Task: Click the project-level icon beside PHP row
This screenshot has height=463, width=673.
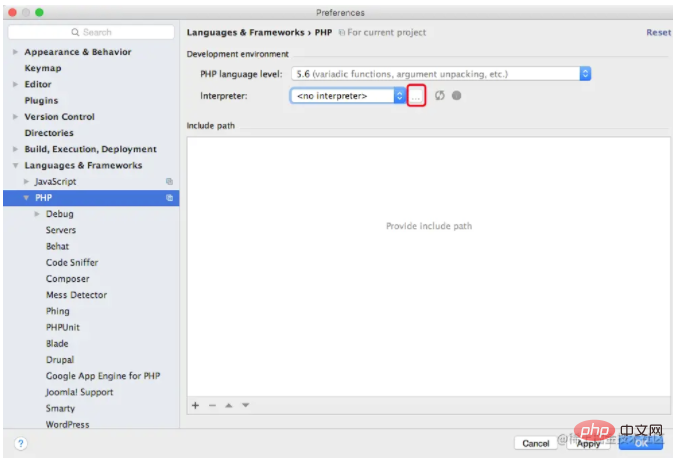Action: 170,198
